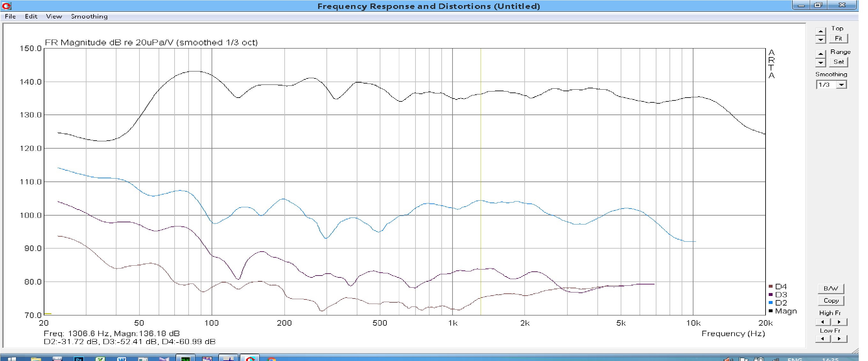Open the Smoothing menu

(89, 17)
